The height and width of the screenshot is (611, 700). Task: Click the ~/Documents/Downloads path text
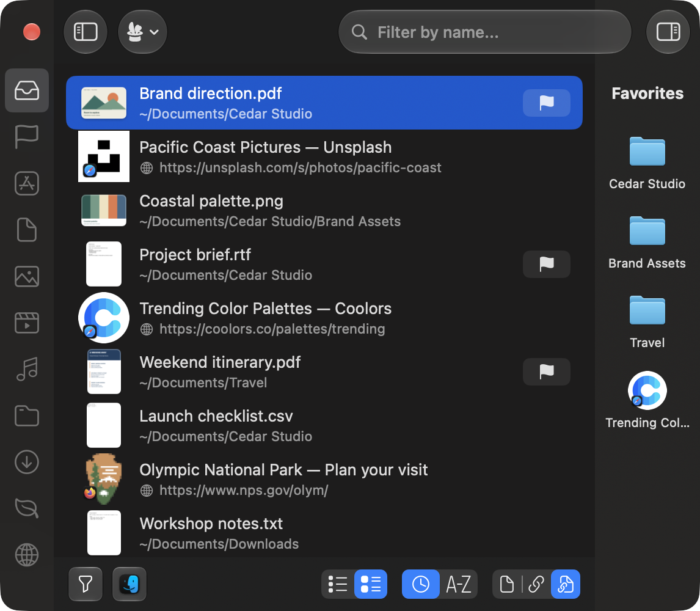click(219, 544)
